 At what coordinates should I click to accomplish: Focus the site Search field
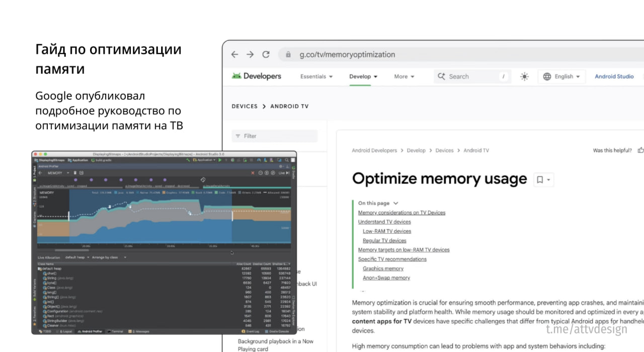(472, 77)
